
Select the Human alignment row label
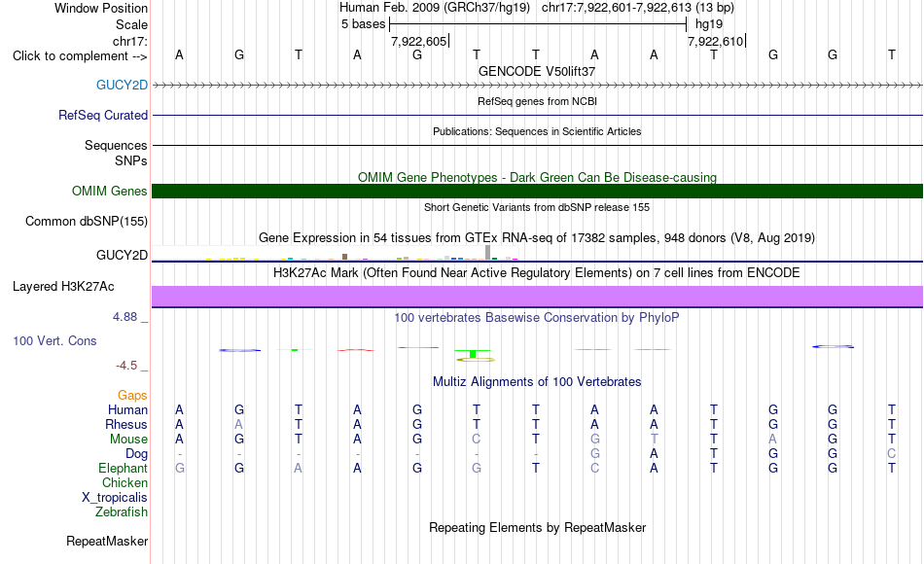click(127, 409)
